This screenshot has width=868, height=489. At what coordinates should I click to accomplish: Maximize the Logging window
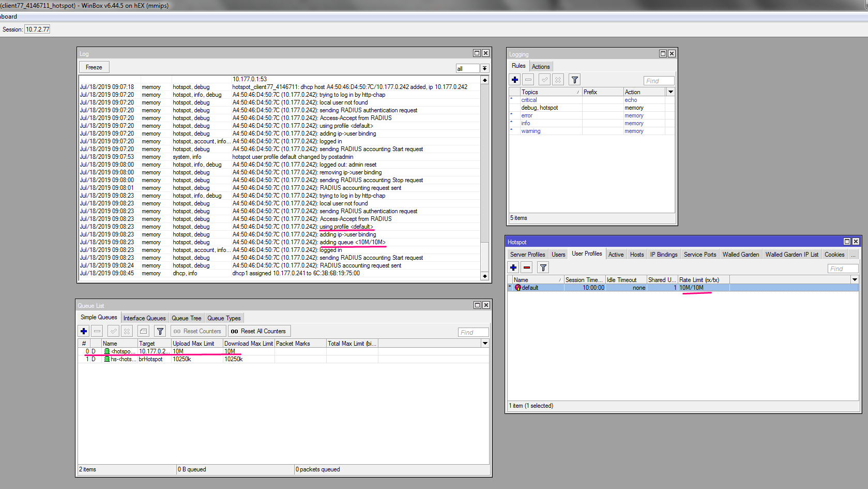(663, 54)
